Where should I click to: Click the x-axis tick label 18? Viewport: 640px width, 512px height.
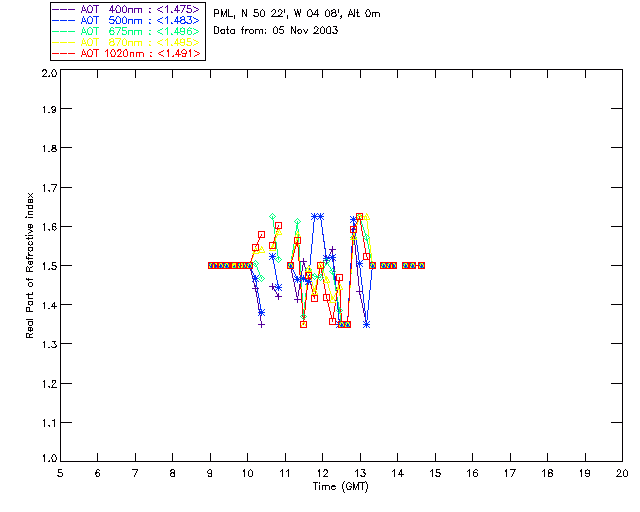click(548, 473)
